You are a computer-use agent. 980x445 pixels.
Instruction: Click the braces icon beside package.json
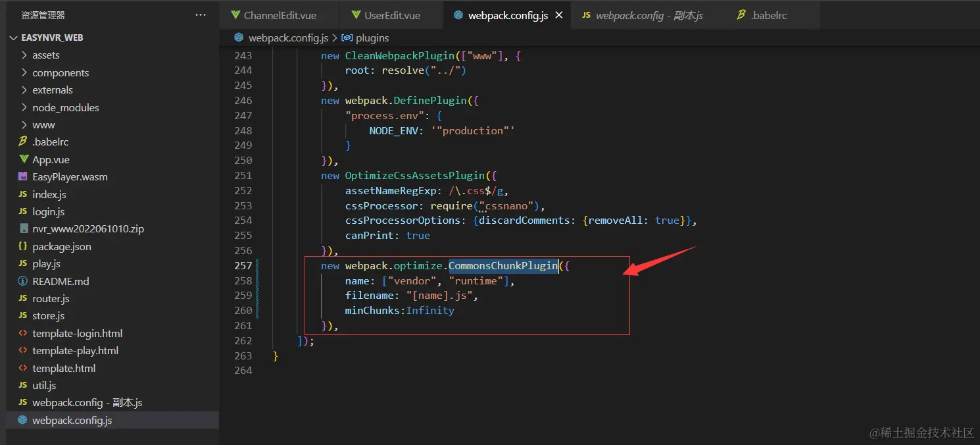pyautogui.click(x=22, y=246)
